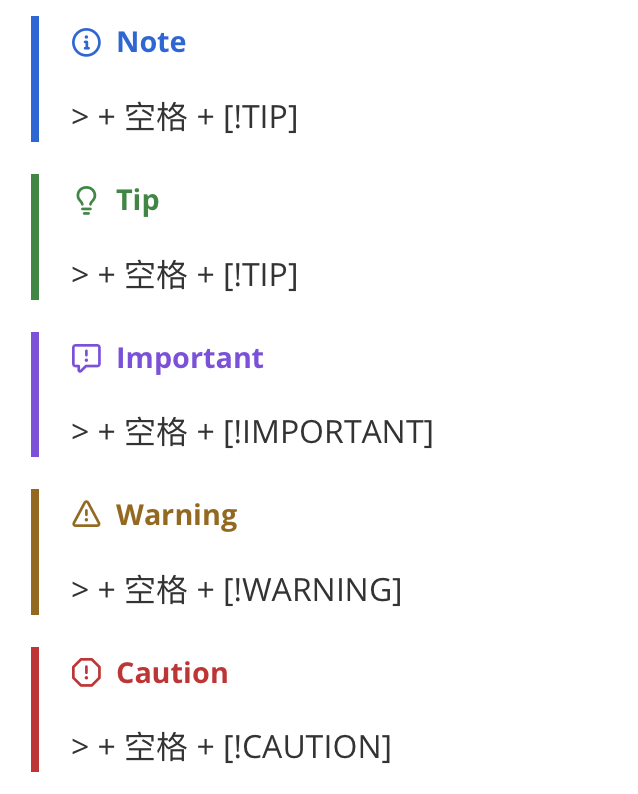Click the red octagon Caution icon
Viewport: 638px width, 794px height.
pyautogui.click(x=86, y=672)
